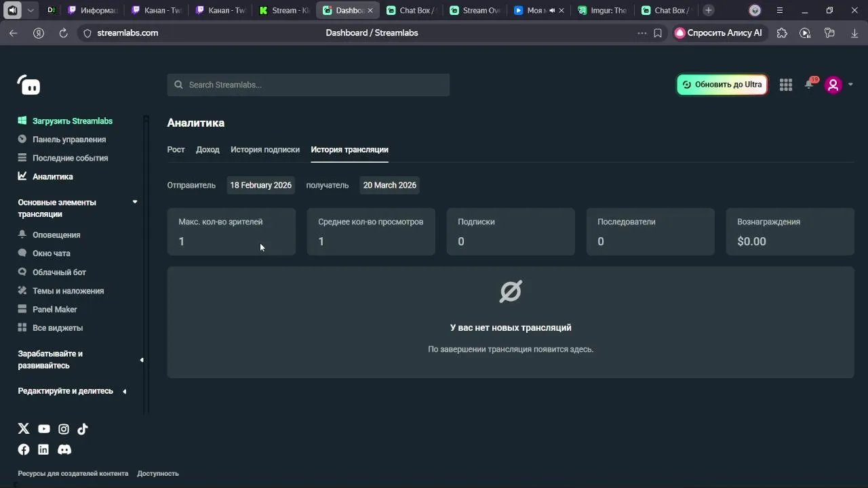Open Темы и наложения sidebar item
This screenshot has width=868, height=488.
click(68, 291)
